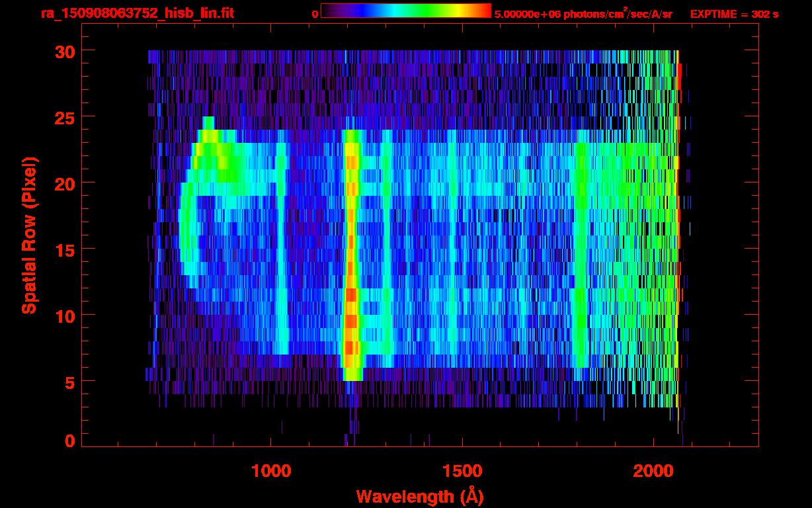Click the Spatial Row (Pixel) axis title
This screenshot has height=508, width=812.
29,235
